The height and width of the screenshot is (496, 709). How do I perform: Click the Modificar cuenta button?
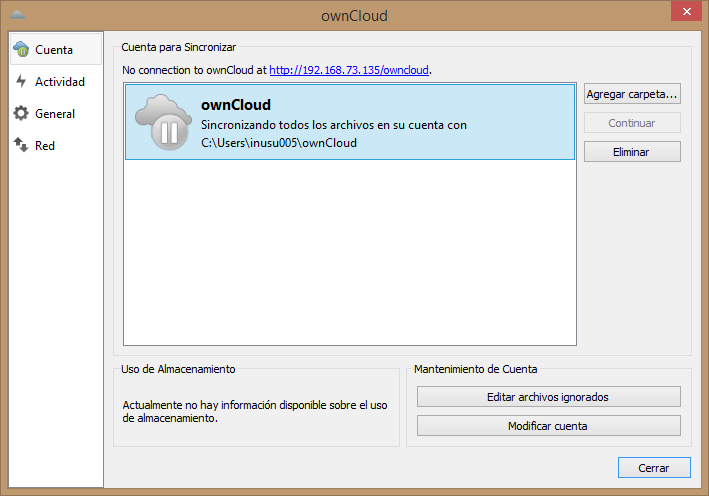(x=548, y=426)
